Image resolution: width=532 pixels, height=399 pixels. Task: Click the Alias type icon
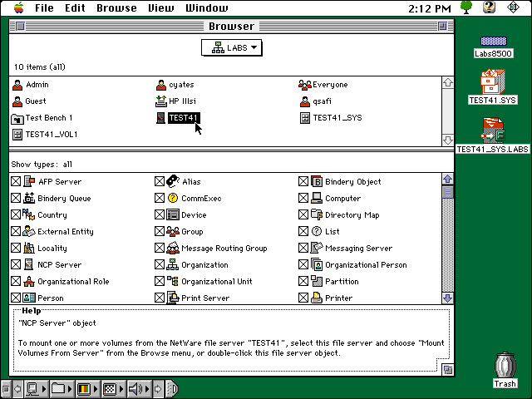[x=173, y=181]
